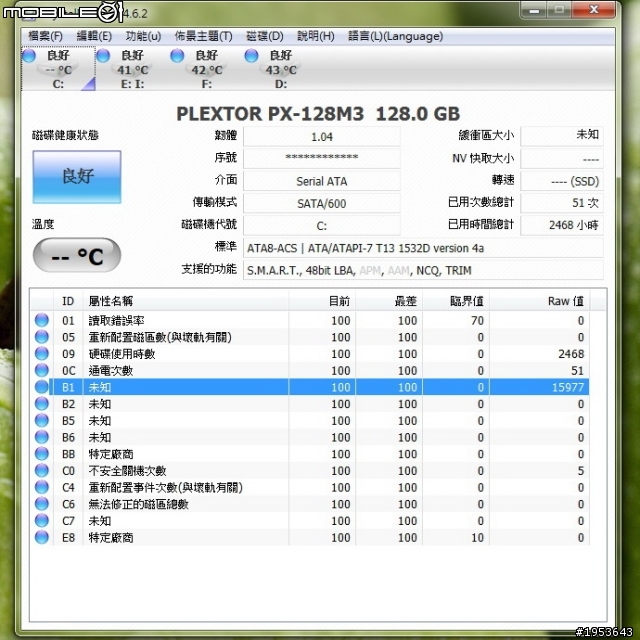Select the 硬碟使用時數 attribute row
The image size is (640, 640).
coord(310,354)
